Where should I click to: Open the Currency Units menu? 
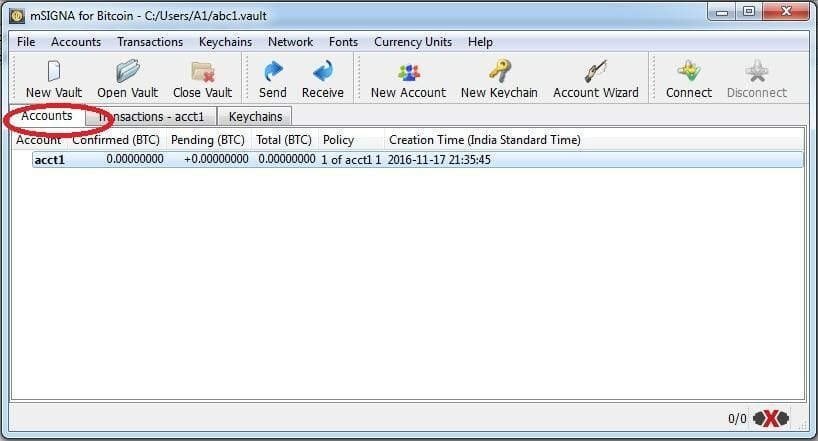click(x=413, y=42)
